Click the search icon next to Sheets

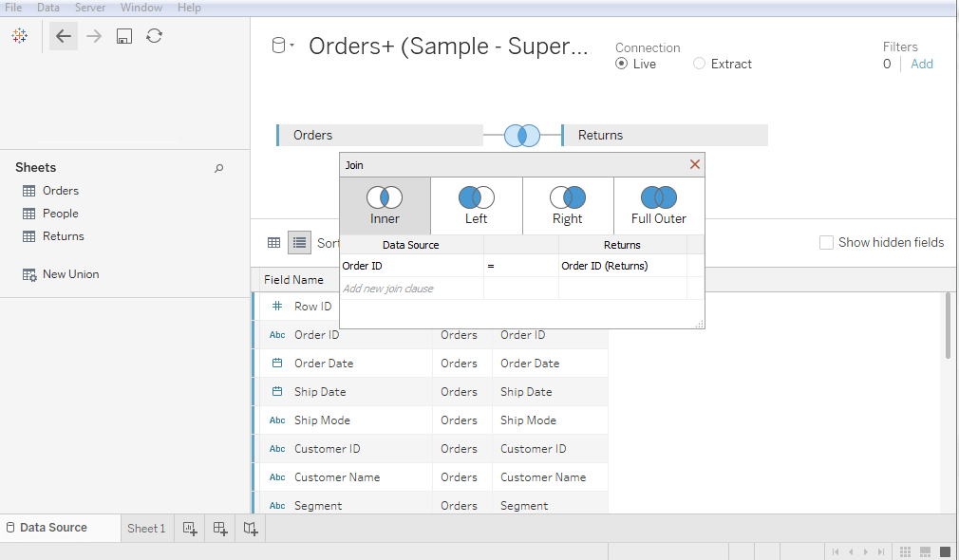click(x=219, y=168)
